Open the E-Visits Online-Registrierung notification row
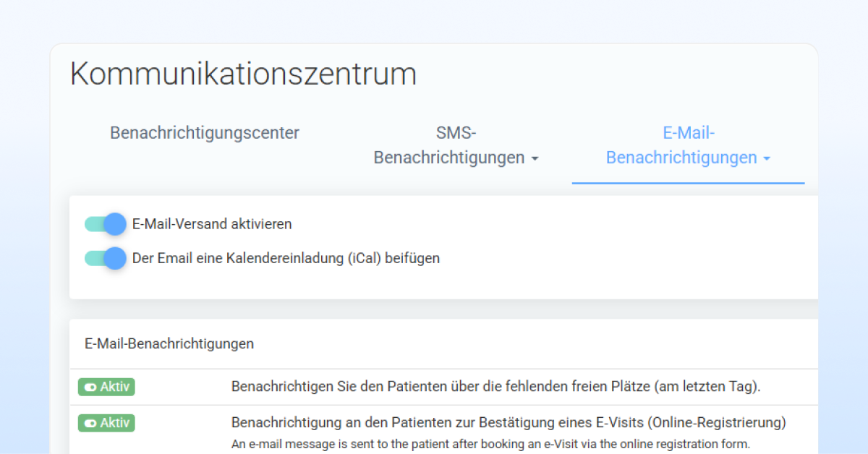This screenshot has height=454, width=868. (x=443, y=429)
